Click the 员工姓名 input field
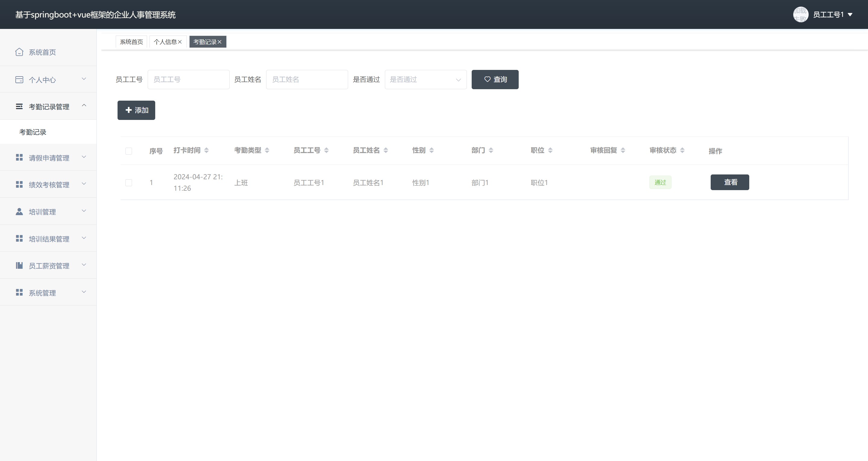This screenshot has height=461, width=868. pyautogui.click(x=307, y=80)
